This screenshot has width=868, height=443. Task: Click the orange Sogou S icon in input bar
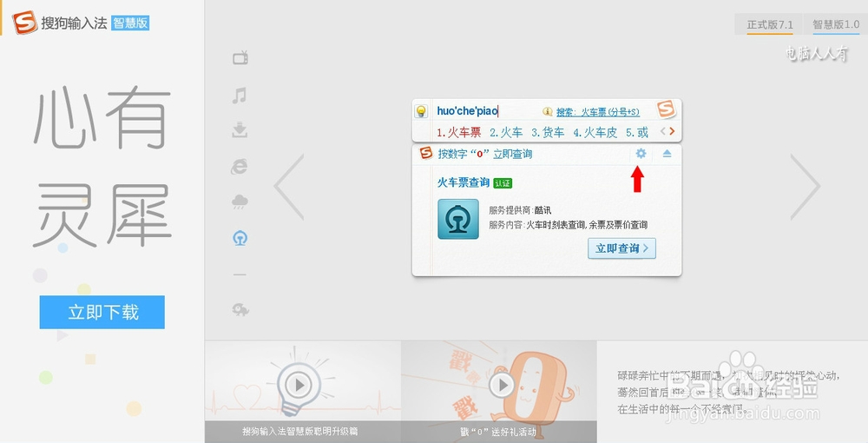[667, 109]
